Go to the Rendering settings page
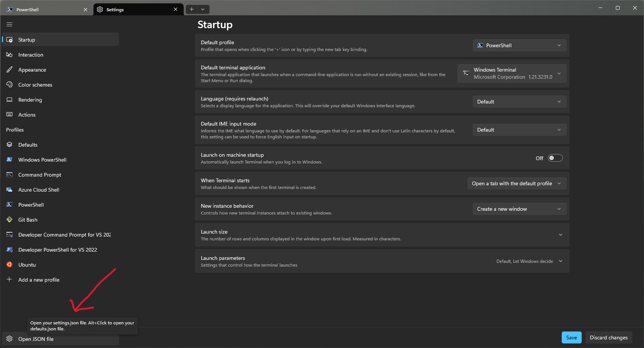Viewport: 644px width, 348px height. [61, 100]
